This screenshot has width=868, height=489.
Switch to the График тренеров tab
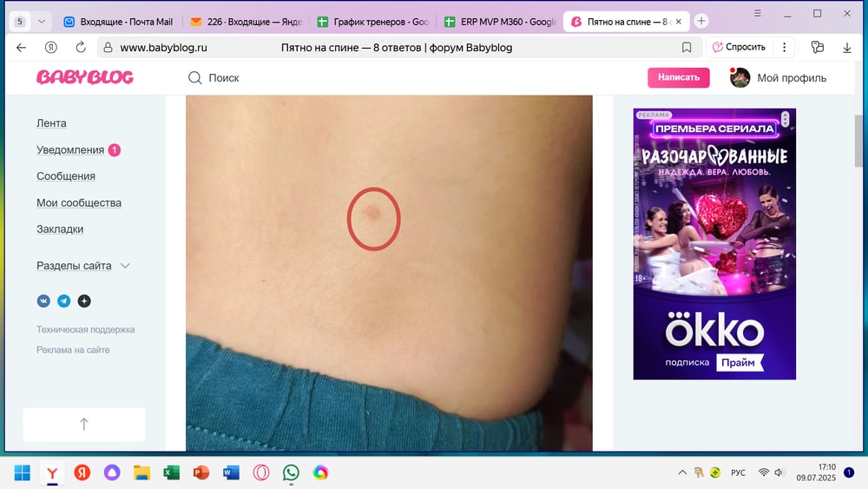(372, 22)
